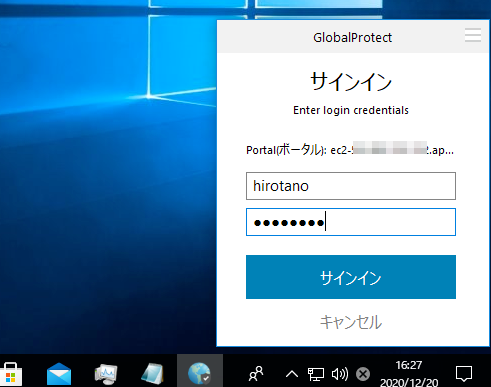The image size is (491, 387).
Task: Open Microsoft Store from the taskbar
Action: (x=11, y=374)
